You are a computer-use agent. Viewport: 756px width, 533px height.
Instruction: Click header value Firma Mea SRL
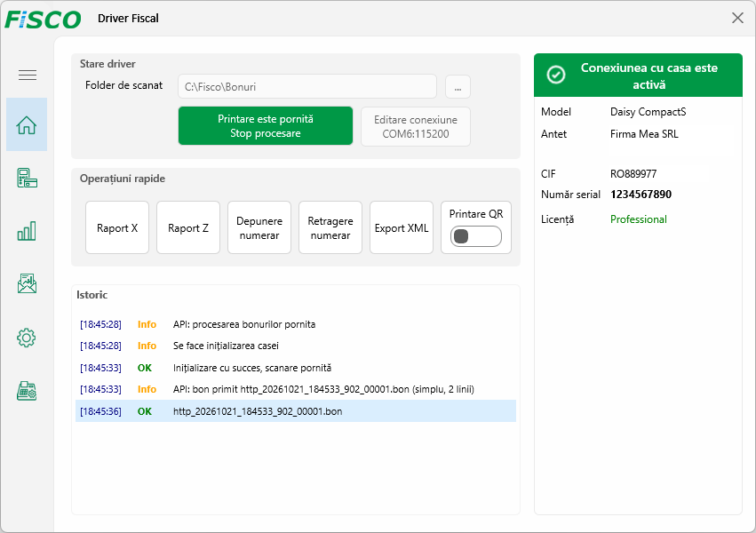point(644,134)
